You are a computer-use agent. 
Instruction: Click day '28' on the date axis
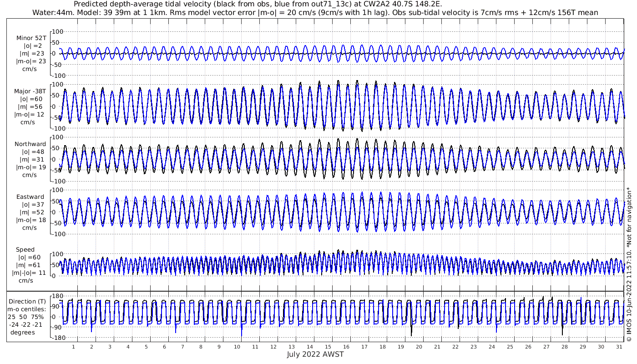click(564, 347)
